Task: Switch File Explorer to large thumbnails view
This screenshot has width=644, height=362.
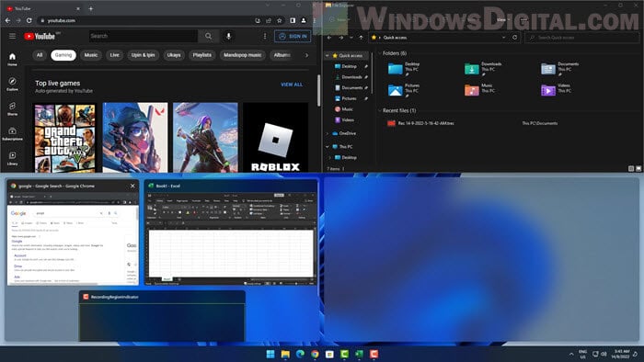Action: coord(638,168)
